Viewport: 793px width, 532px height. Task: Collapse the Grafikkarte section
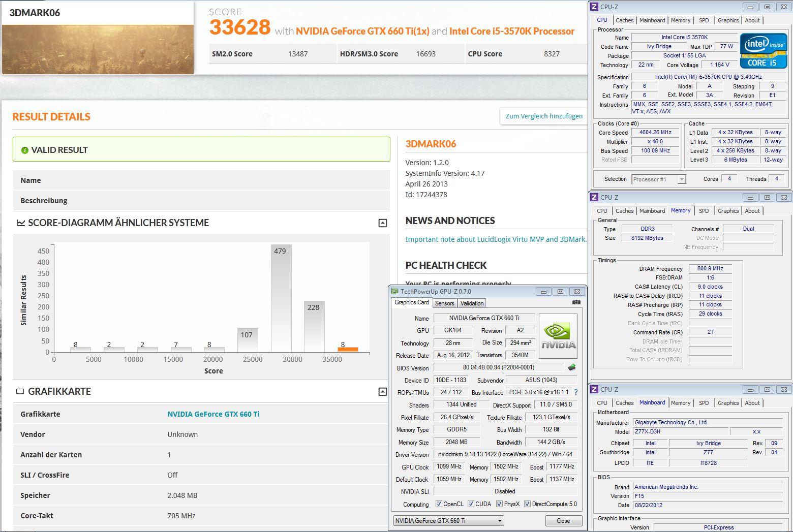tap(383, 392)
